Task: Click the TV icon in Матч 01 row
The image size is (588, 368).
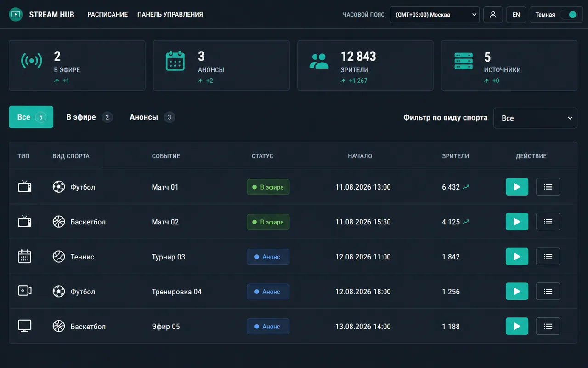Action: pos(25,187)
